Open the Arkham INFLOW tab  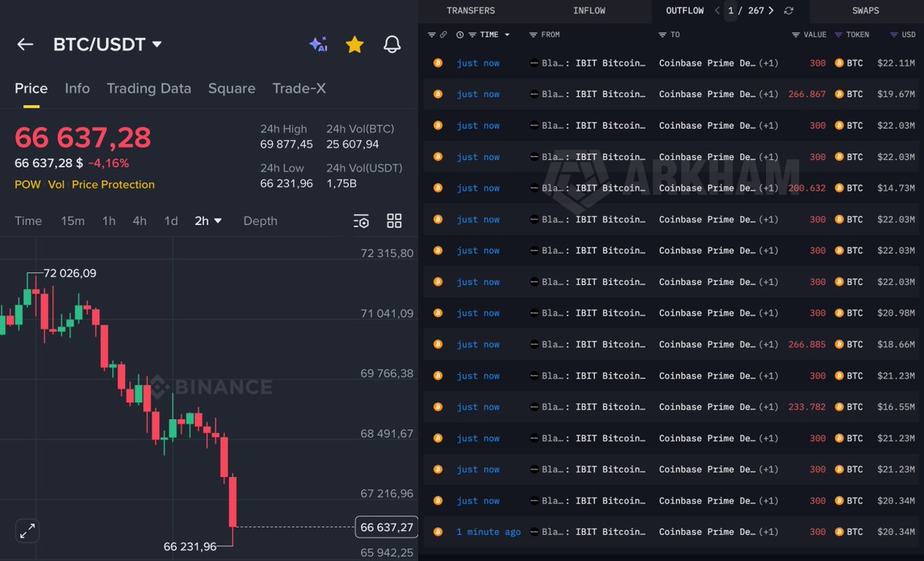click(589, 11)
